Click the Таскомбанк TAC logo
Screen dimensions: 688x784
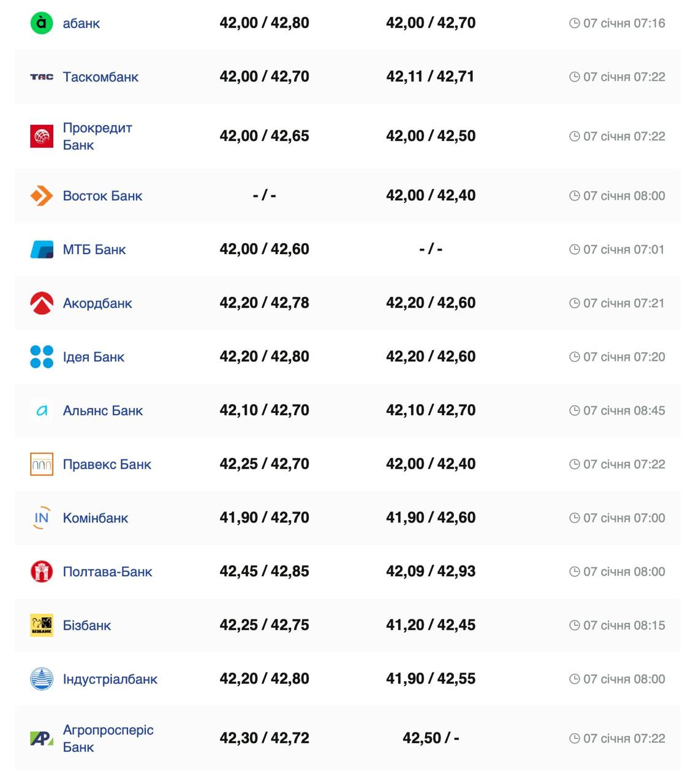42,77
